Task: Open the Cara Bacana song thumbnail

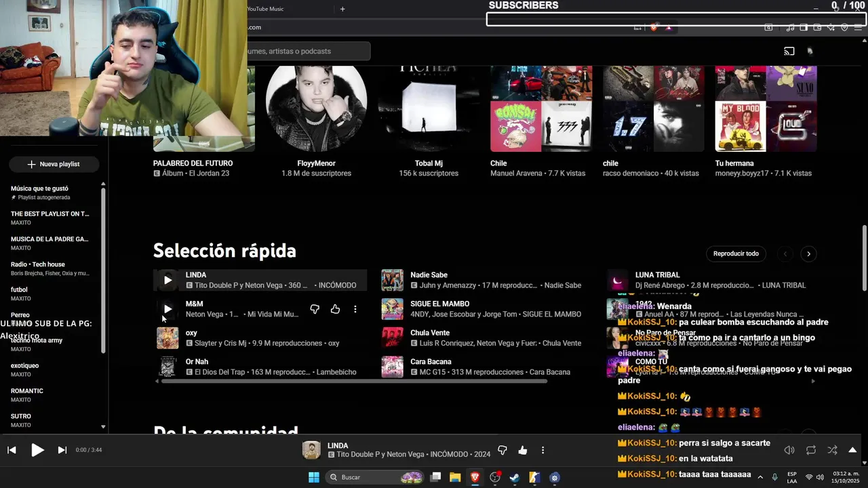Action: (392, 367)
